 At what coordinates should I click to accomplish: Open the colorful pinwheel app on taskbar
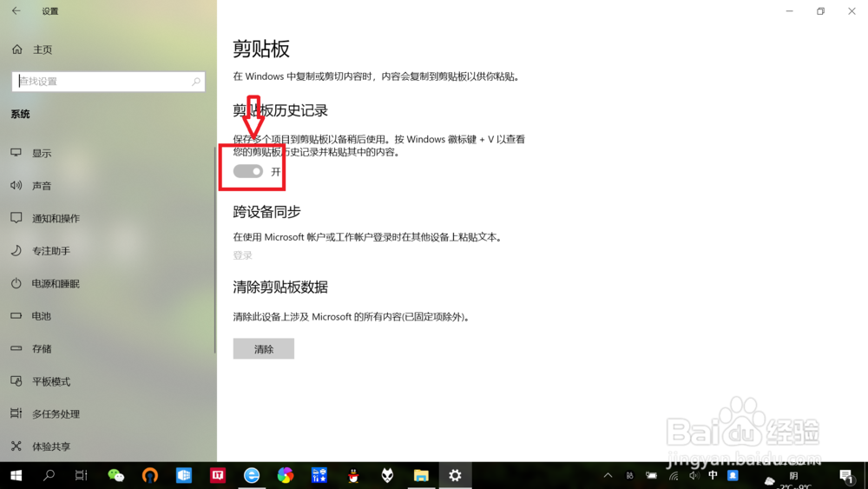[x=285, y=475]
